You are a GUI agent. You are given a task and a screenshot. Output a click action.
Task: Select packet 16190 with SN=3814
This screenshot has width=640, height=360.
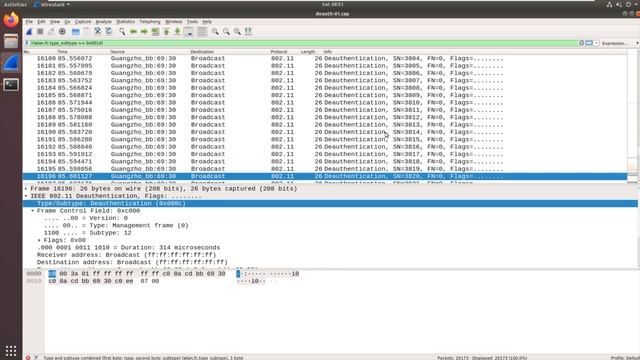coord(325,132)
